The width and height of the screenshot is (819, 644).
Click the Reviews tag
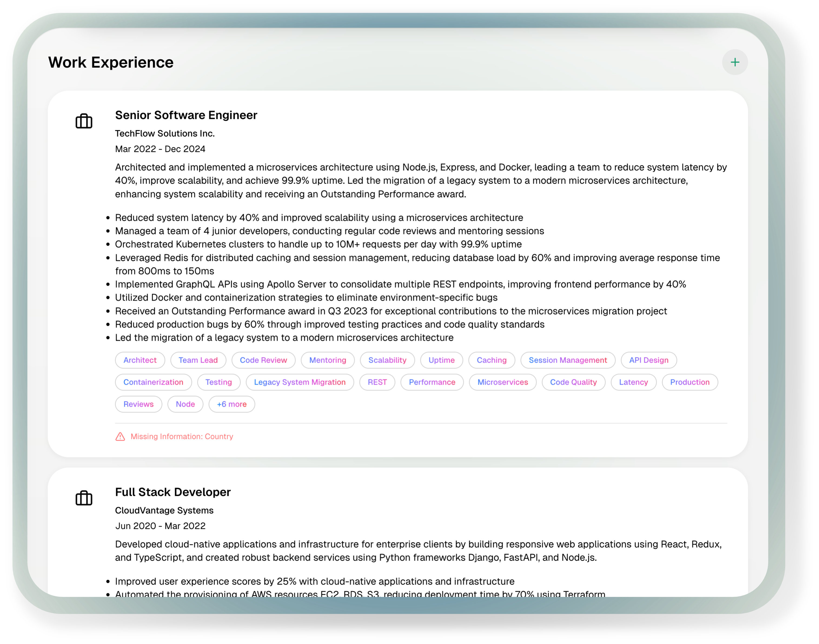tap(138, 404)
